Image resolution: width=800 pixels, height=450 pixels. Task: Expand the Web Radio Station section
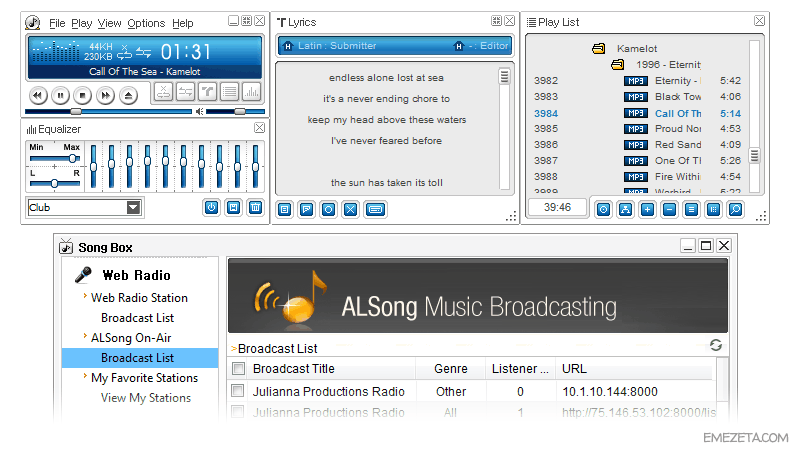(85, 296)
